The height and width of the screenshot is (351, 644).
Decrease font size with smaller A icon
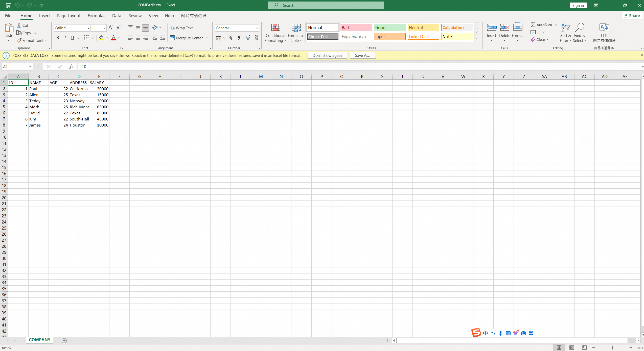pos(119,28)
